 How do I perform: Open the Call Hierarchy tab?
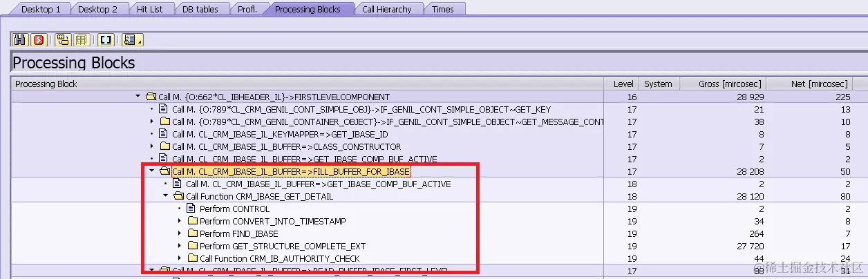click(x=386, y=9)
